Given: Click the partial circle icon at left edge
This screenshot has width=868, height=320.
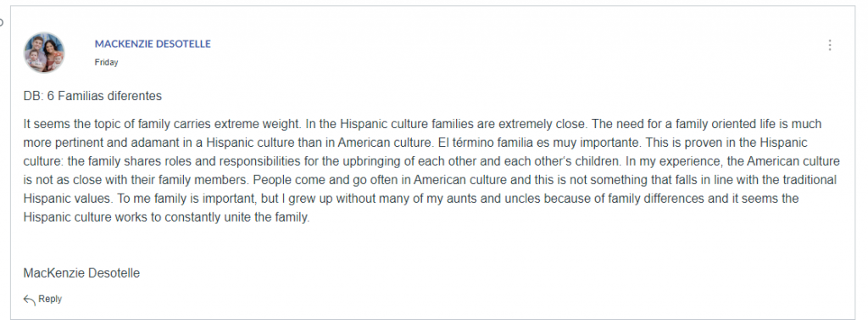Looking at the screenshot, I should tap(2, 22).
